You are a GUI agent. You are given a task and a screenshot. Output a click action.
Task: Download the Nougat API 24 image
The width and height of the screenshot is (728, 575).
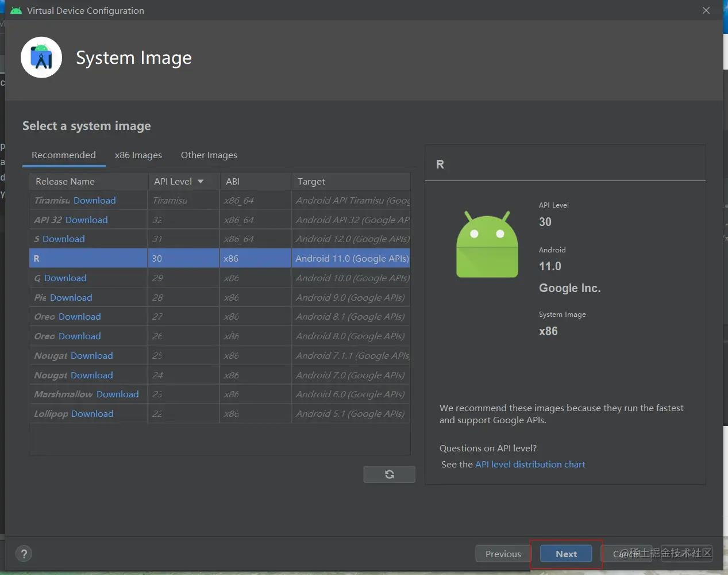tap(92, 375)
